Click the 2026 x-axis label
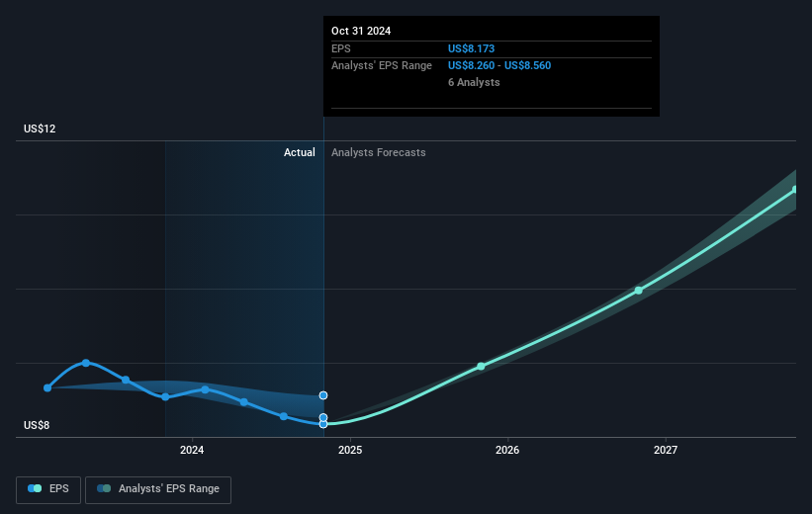The image size is (812, 514). (x=507, y=450)
